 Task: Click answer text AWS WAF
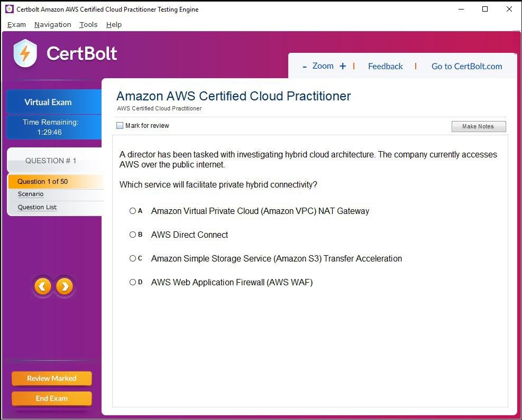coord(232,282)
